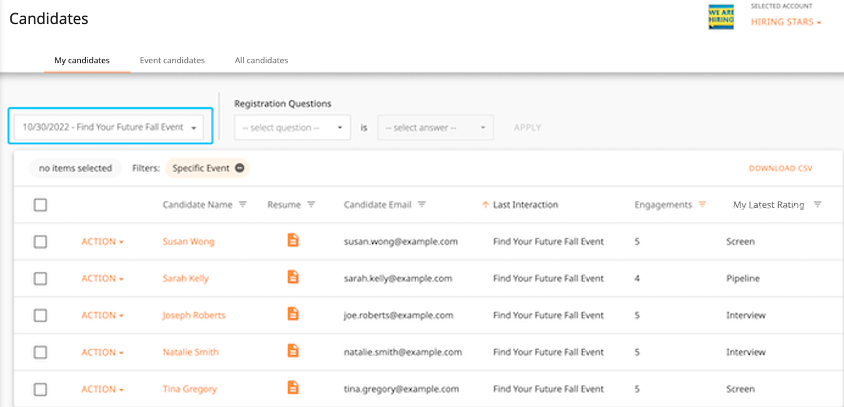The height and width of the screenshot is (407, 844).
Task: Click the Candidate Name column header text
Action: (x=198, y=205)
